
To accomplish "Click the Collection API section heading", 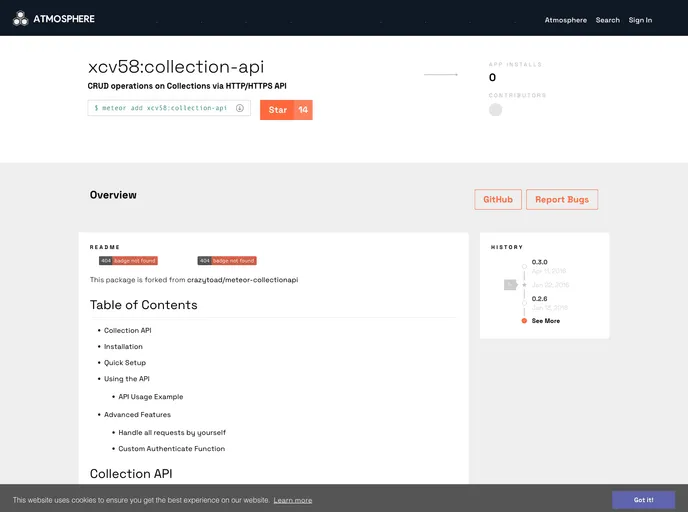I will [131, 474].
